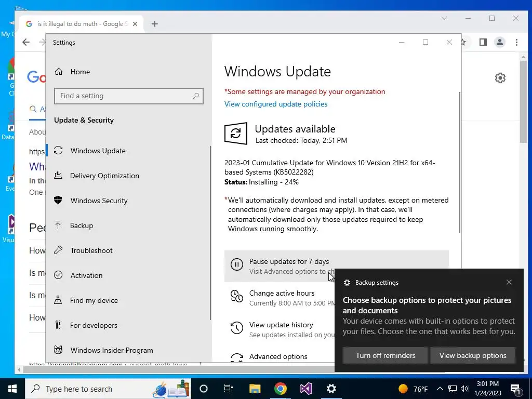Open Advanced options for updates
This screenshot has height=399, width=532.
(x=278, y=356)
